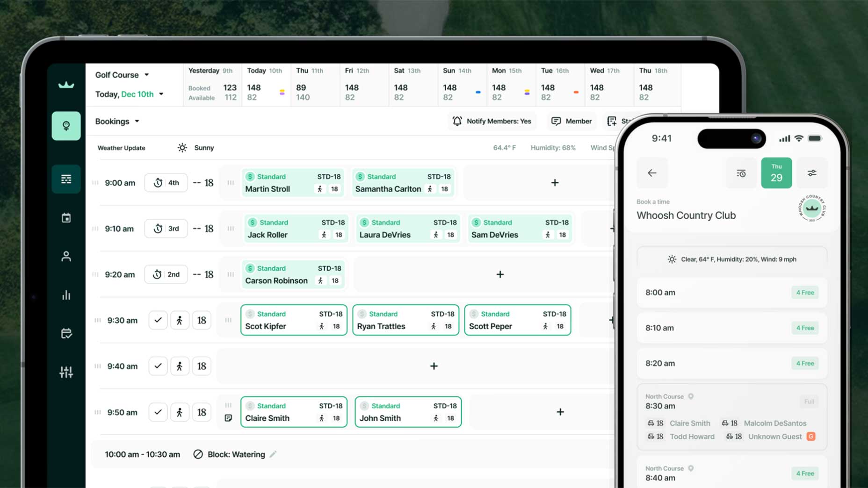Viewport: 868px width, 488px height.
Task: Click the back arrow on the phone screen
Action: (652, 172)
